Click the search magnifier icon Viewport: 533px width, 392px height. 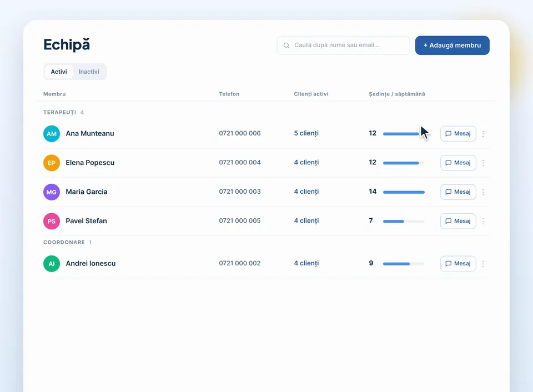coord(286,45)
